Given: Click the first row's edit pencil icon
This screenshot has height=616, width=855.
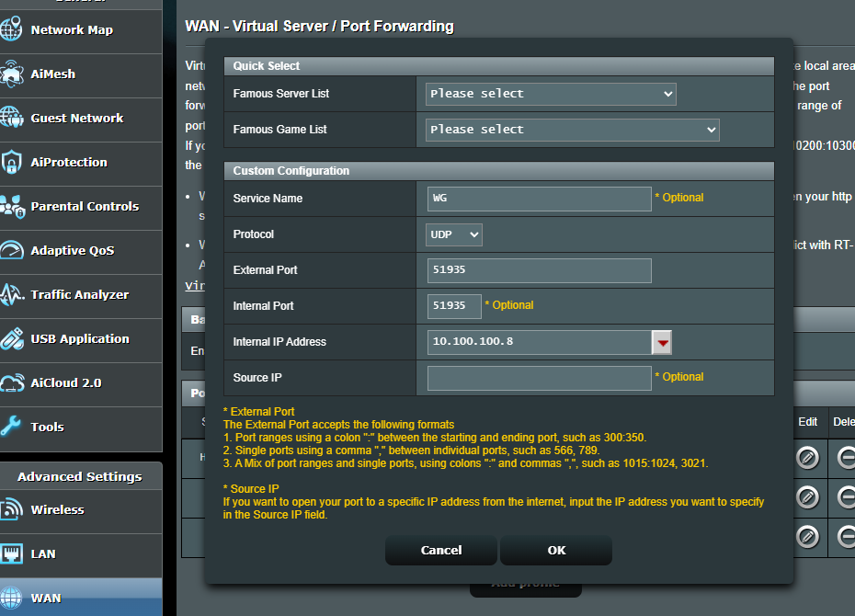Looking at the screenshot, I should pos(807,458).
